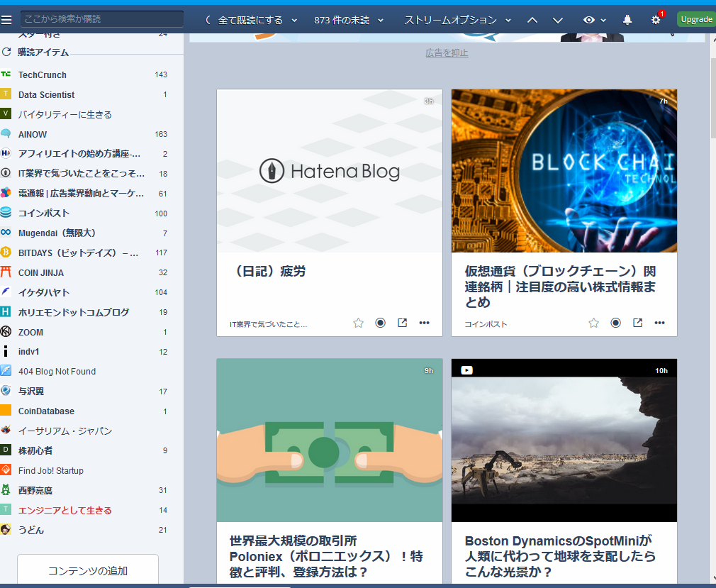Open the settings gear icon
Screen dimensions: 716x588
[x=656, y=20]
